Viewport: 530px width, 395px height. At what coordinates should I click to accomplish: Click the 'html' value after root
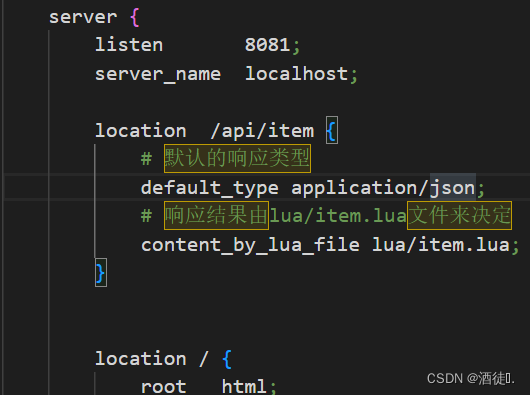point(244,386)
